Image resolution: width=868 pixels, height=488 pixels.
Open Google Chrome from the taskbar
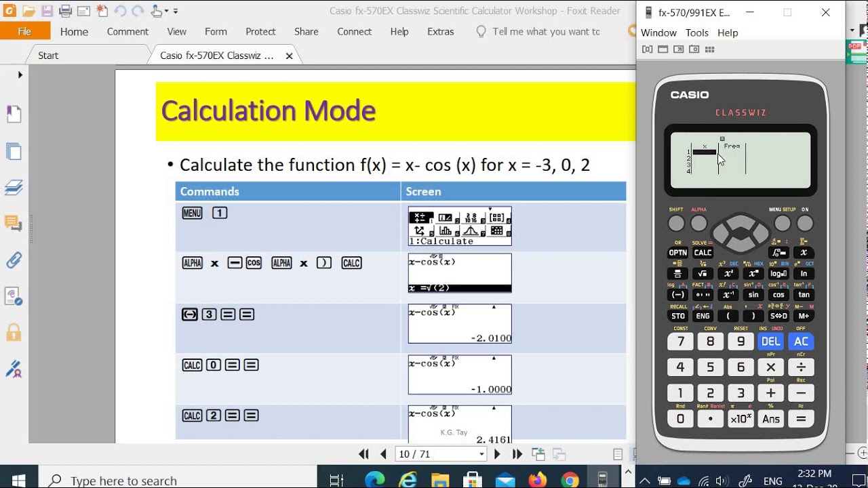(570, 480)
